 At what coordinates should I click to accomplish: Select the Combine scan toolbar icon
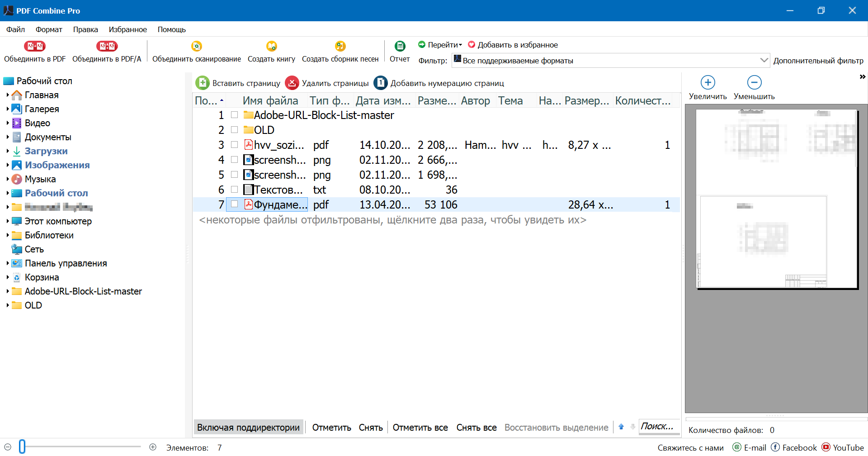coord(197,46)
